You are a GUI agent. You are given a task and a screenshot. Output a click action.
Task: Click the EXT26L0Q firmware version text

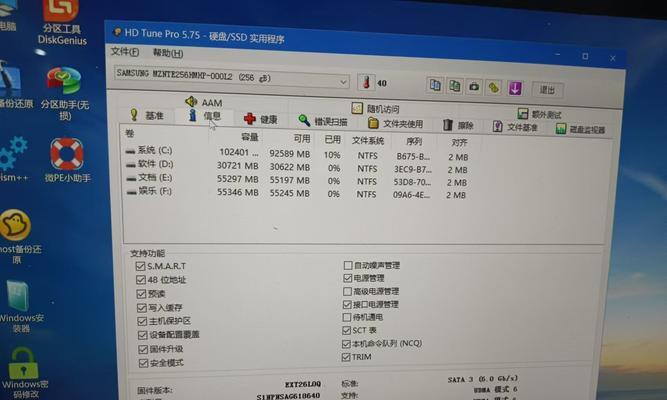303,384
